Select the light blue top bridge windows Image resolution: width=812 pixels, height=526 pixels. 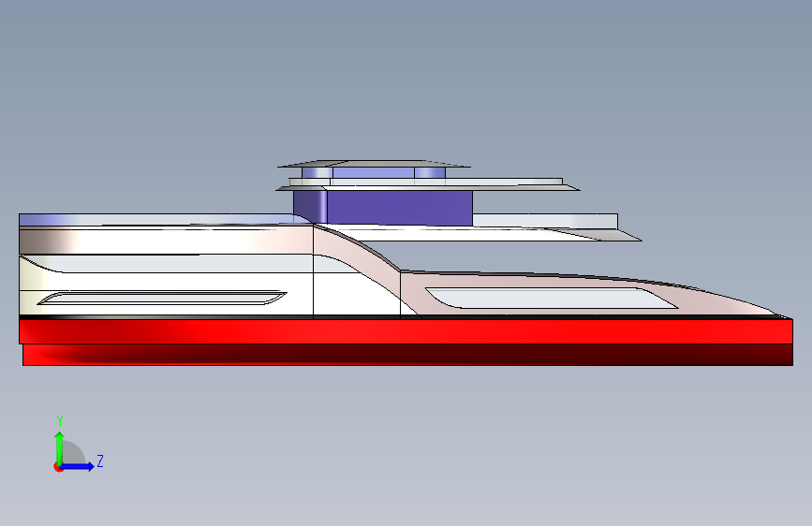click(x=373, y=172)
